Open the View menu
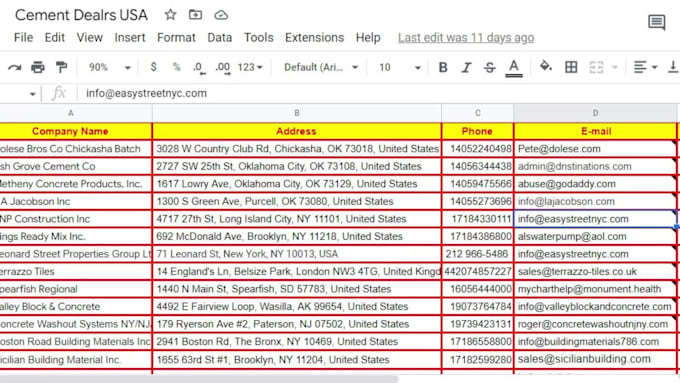 click(90, 38)
